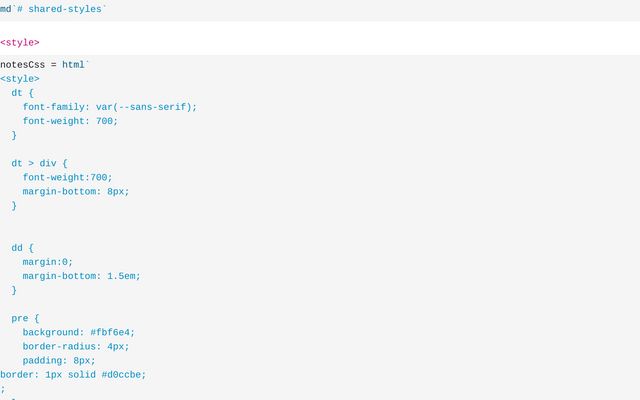This screenshot has width=640, height=400.
Task: Place cursor on the 'dd {' selector
Action: pyautogui.click(x=22, y=247)
